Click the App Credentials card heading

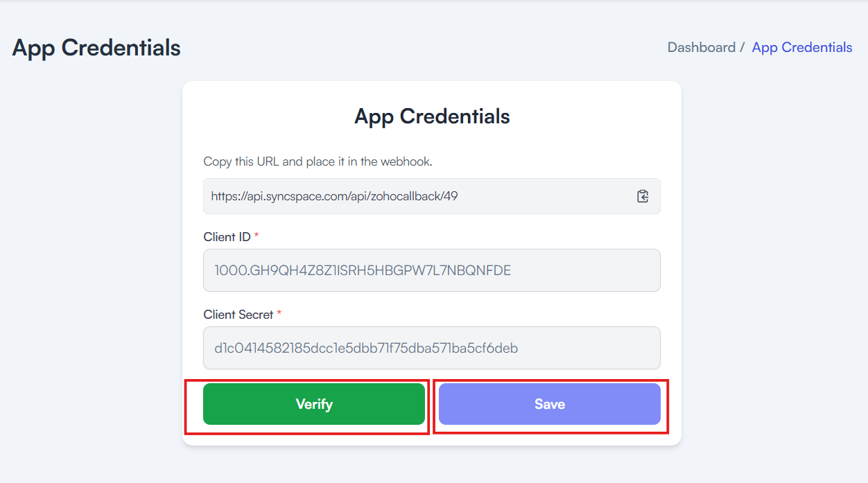click(x=432, y=116)
